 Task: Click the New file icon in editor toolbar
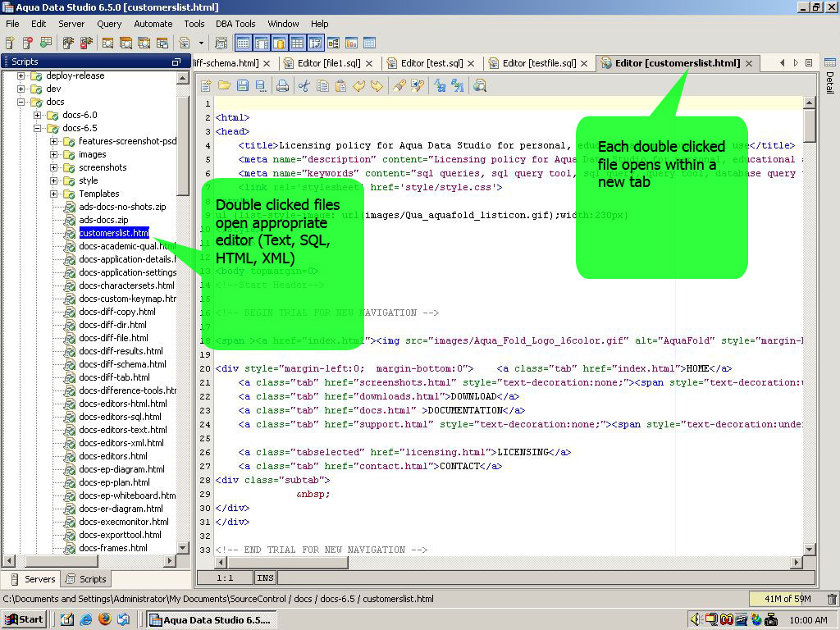point(206,85)
